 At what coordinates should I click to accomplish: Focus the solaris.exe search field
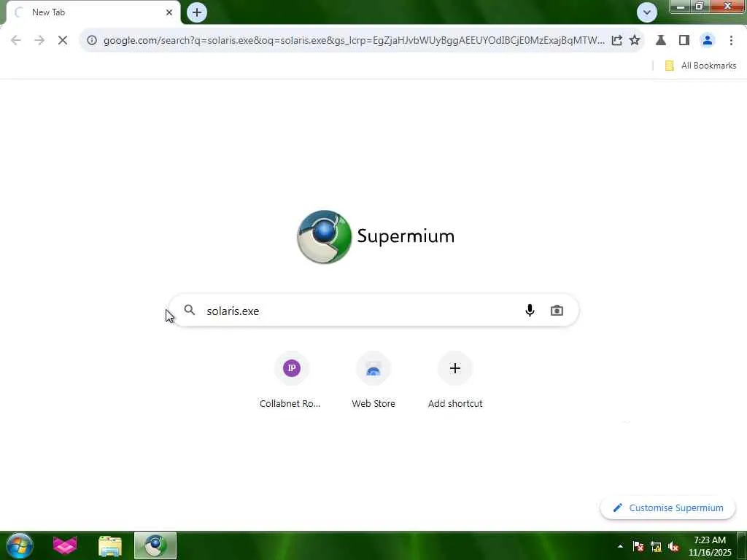[x=374, y=311]
